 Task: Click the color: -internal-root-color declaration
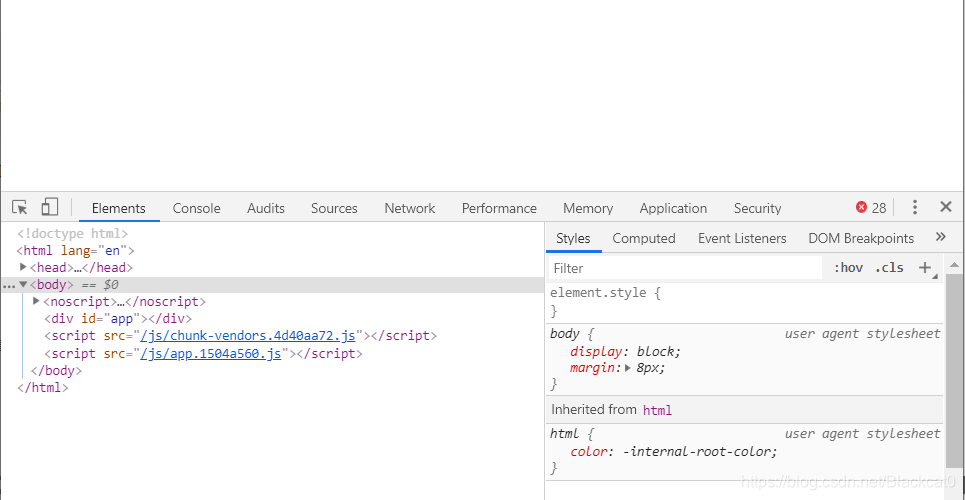(x=674, y=451)
